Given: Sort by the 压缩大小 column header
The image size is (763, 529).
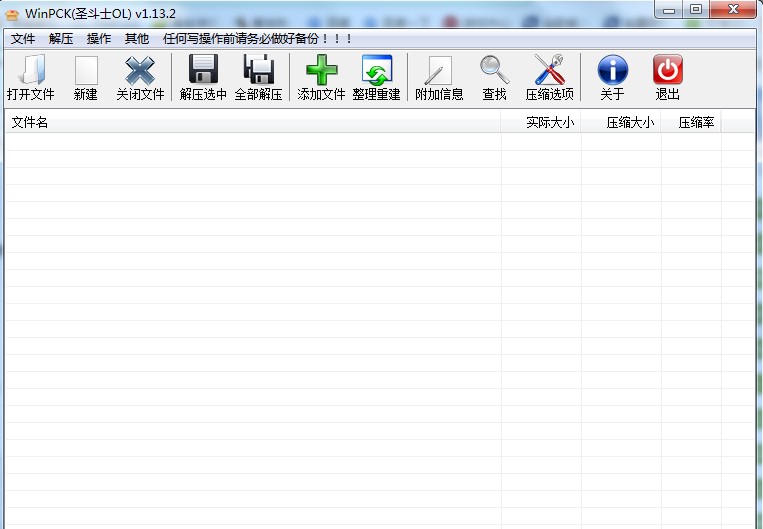Looking at the screenshot, I should pos(620,122).
